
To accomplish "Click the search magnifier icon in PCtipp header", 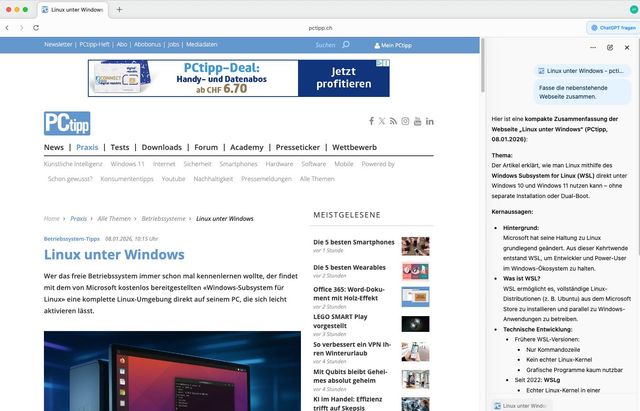I will pyautogui.click(x=346, y=44).
